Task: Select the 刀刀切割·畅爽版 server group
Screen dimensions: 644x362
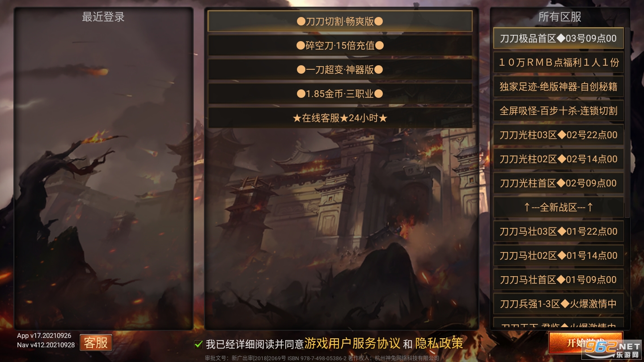Action: click(x=340, y=21)
